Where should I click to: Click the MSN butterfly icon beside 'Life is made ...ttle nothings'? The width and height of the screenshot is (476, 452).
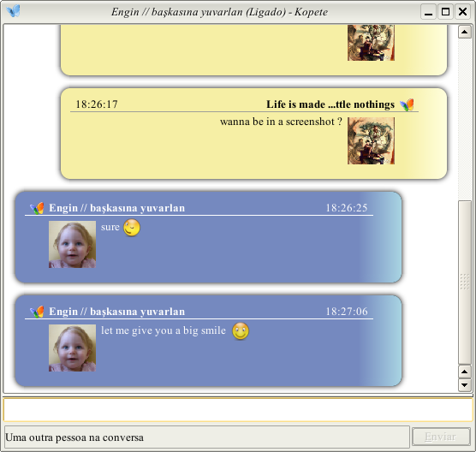[407, 104]
